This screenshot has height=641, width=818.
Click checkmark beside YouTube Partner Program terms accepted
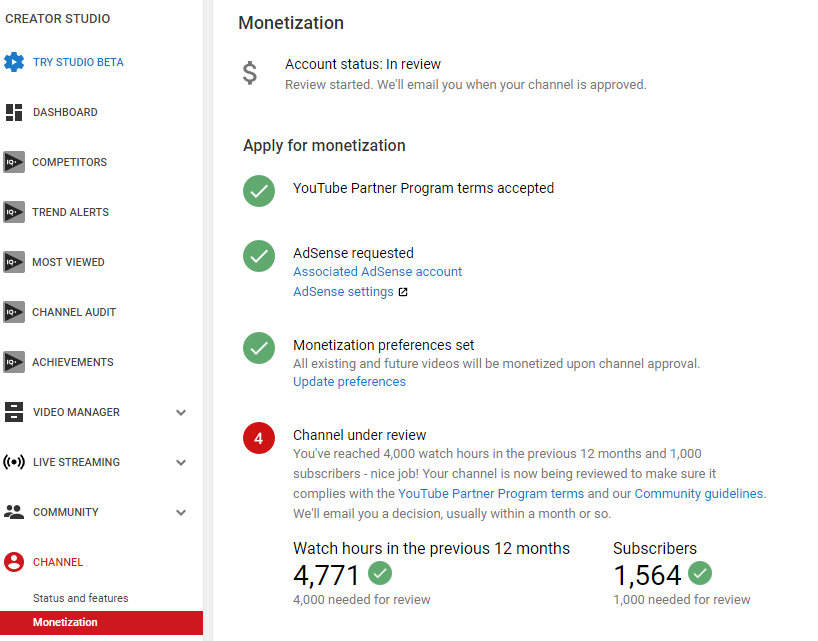[x=259, y=191]
